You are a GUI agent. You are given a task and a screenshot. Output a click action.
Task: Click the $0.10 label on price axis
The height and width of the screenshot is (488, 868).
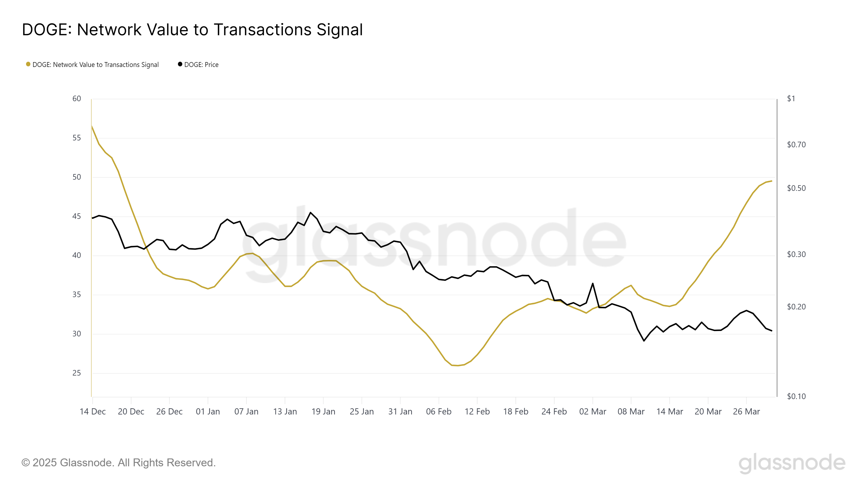pos(797,396)
